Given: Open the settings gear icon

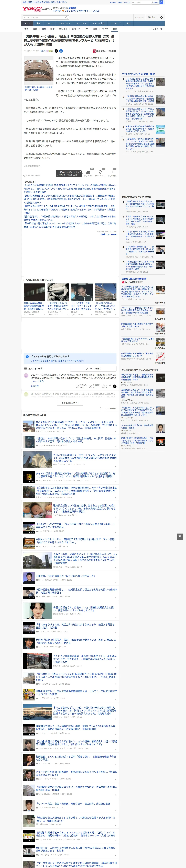Looking at the screenshot, I should pos(161,17).
